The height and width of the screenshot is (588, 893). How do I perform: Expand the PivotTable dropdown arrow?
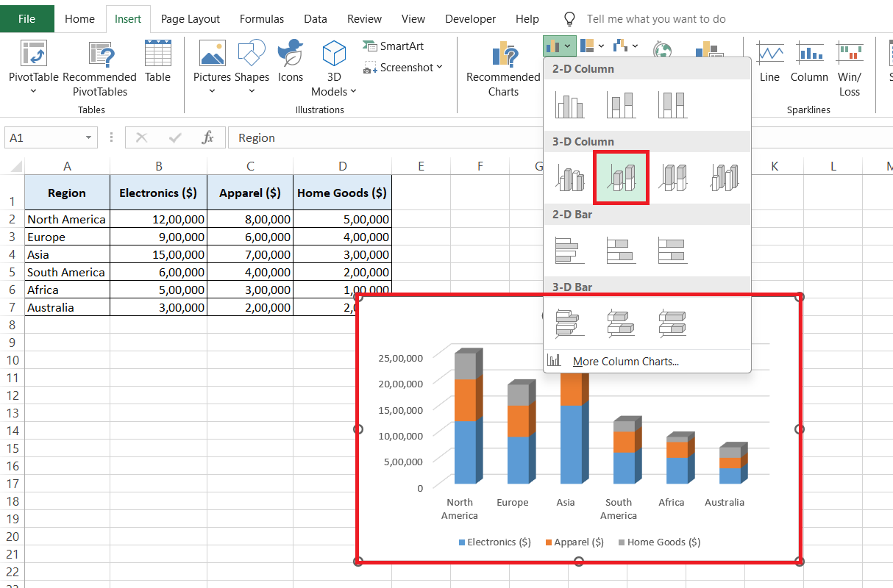[33, 92]
